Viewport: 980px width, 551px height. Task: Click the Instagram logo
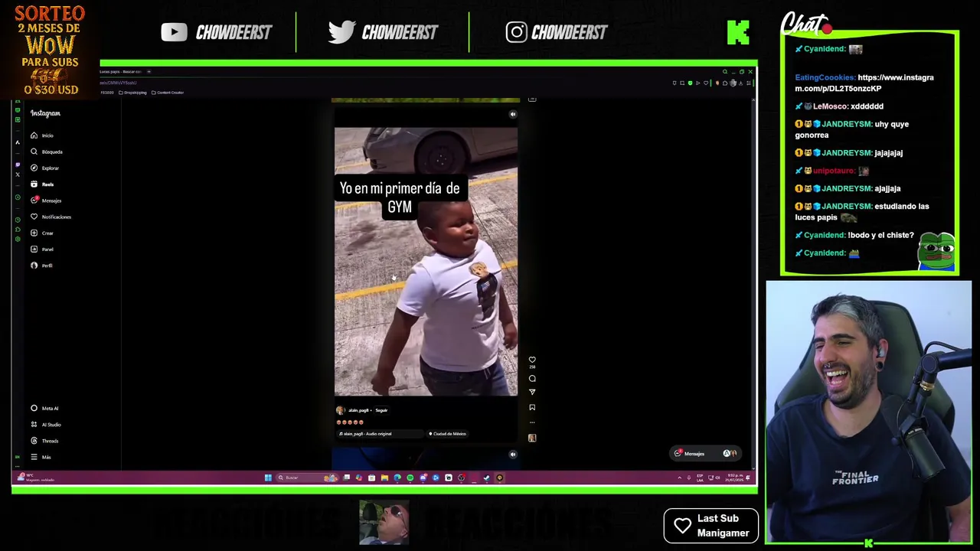click(45, 113)
